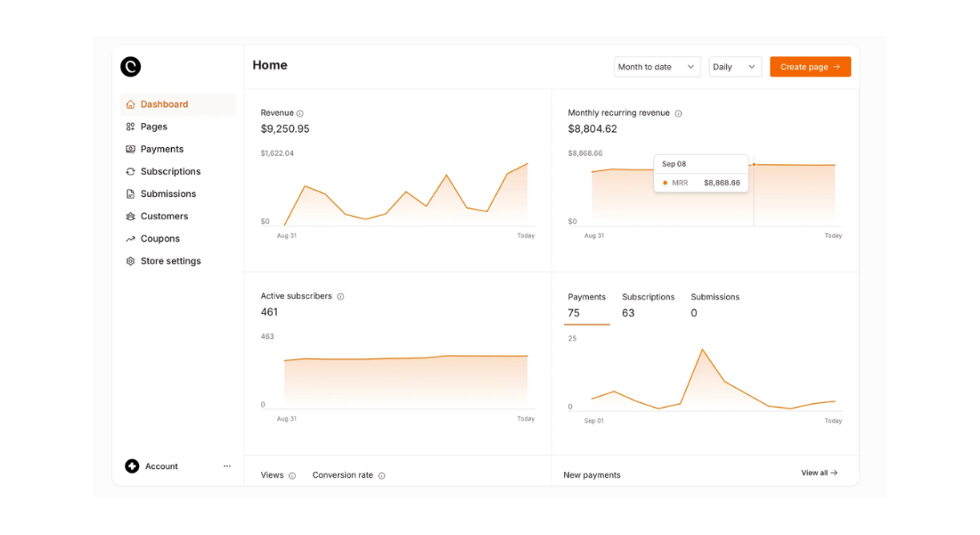Open Store settings gear icon
This screenshot has width=980, height=535.
tap(129, 260)
